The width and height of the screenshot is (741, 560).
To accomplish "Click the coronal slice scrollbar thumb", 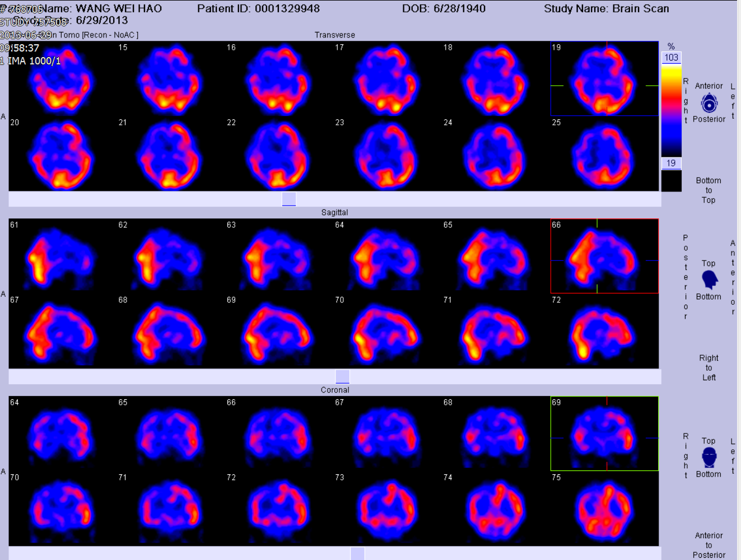I will coord(357,553).
